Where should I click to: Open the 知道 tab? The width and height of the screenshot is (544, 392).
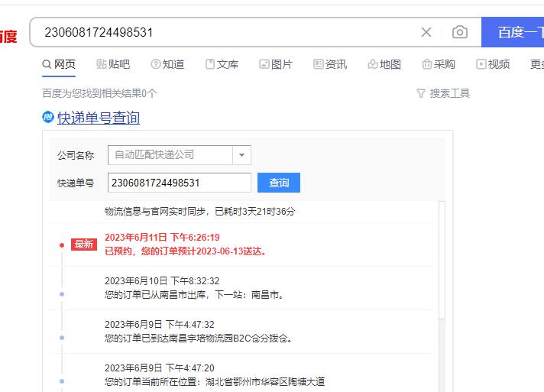[x=167, y=64]
